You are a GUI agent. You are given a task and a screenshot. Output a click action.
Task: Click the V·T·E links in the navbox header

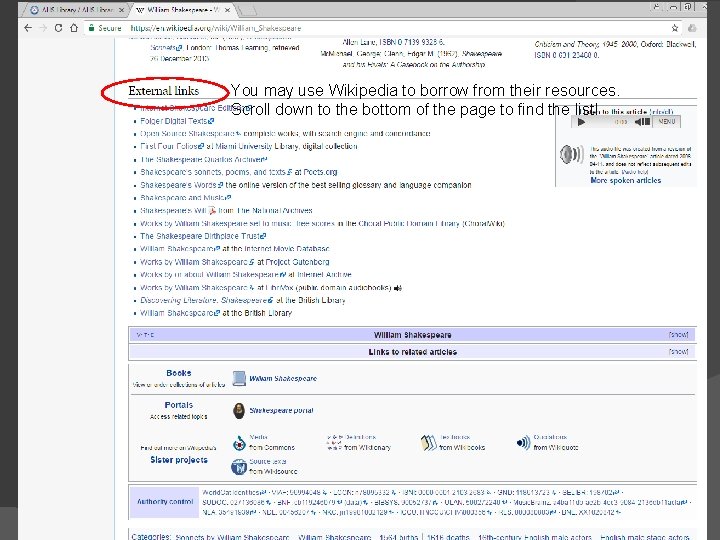[145, 335]
